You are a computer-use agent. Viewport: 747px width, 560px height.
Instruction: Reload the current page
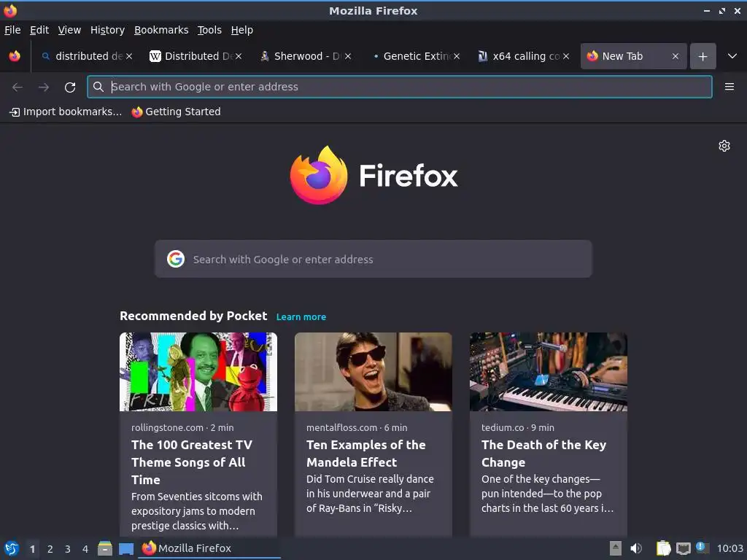(x=70, y=87)
